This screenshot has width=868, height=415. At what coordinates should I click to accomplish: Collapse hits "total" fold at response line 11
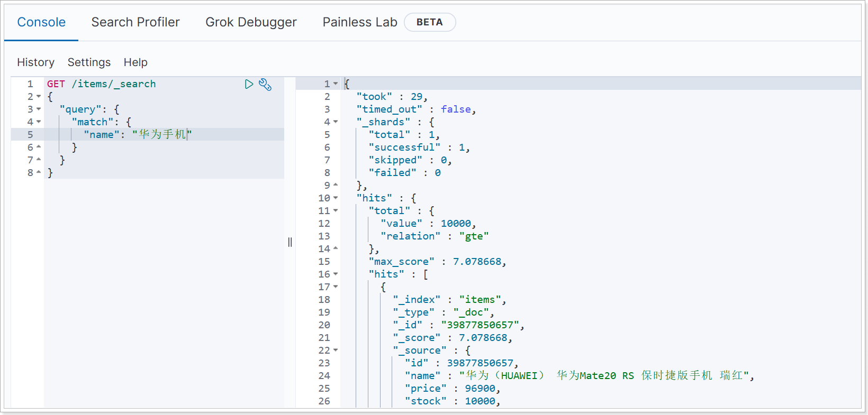pyautogui.click(x=336, y=211)
